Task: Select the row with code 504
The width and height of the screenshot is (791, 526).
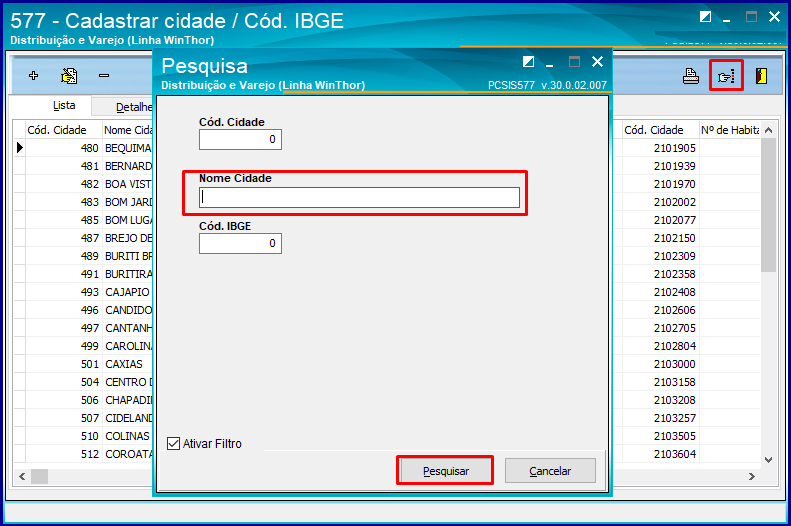Action: pyautogui.click(x=84, y=382)
